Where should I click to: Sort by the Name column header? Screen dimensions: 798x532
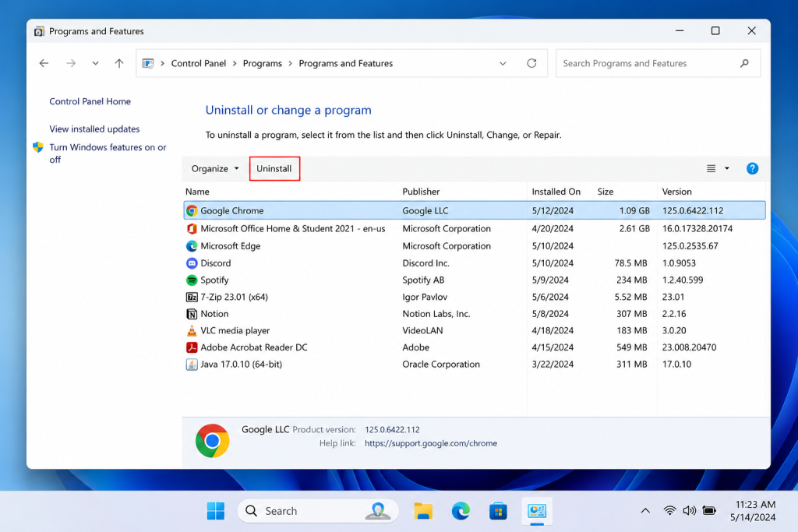[197, 192]
